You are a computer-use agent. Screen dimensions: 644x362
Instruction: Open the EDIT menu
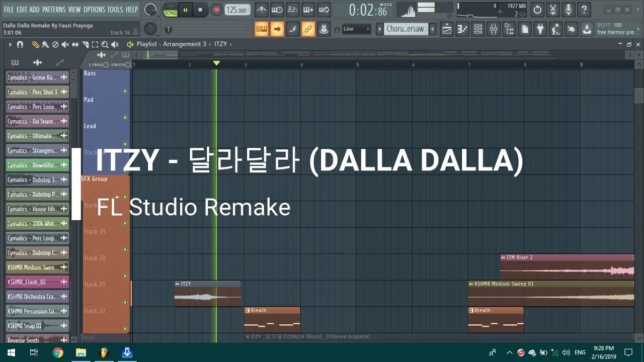click(x=22, y=10)
